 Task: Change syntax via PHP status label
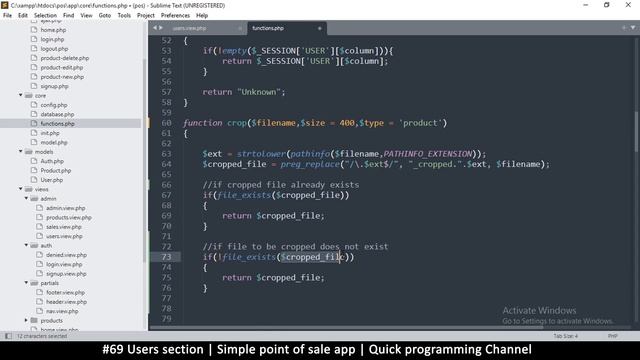[612, 336]
